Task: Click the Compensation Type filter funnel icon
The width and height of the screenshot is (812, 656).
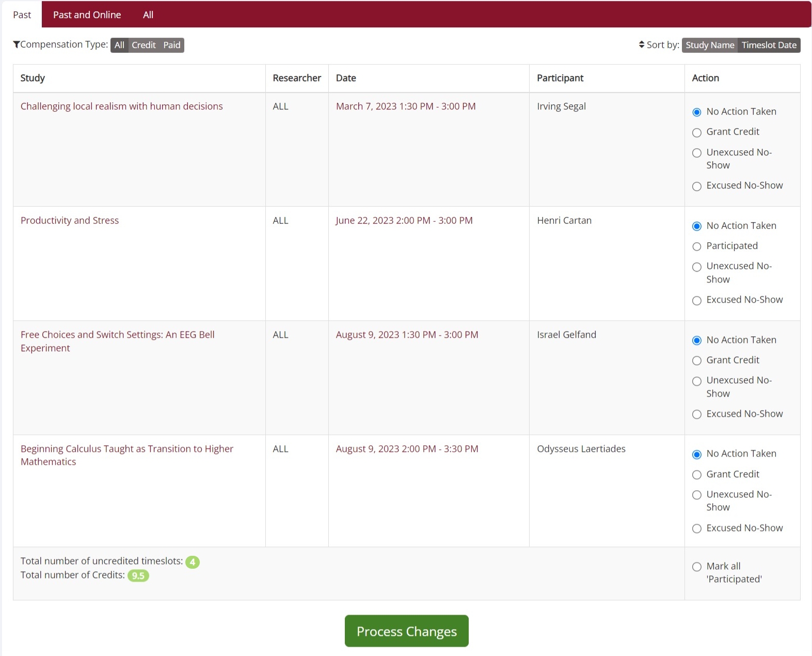Action: click(x=17, y=44)
